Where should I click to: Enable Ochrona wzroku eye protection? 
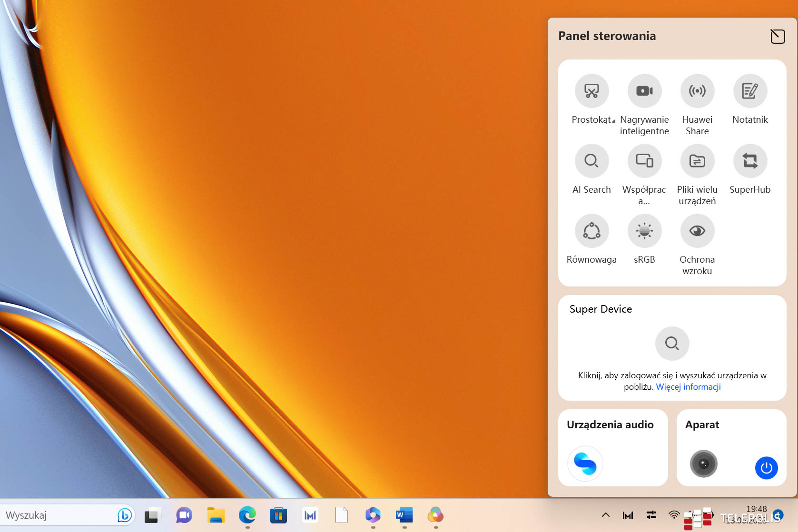697,231
